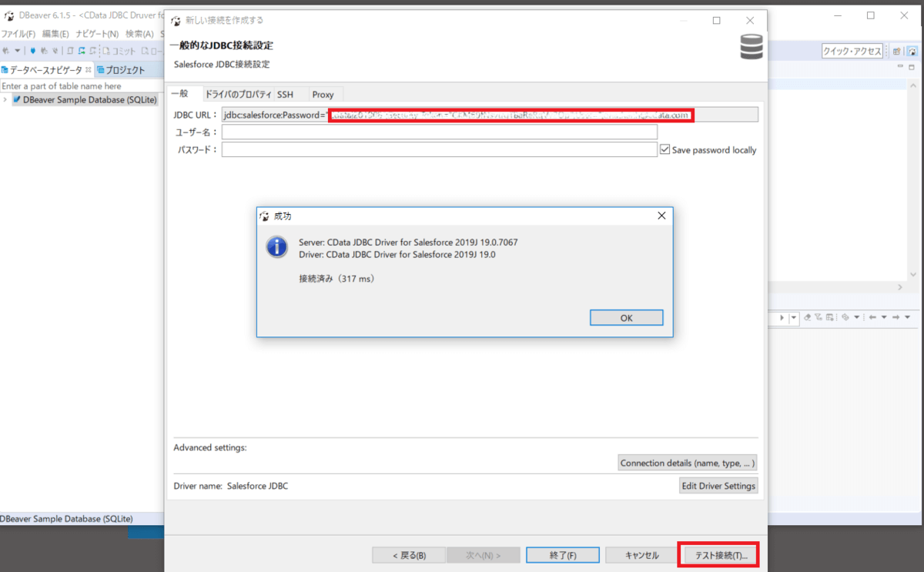Viewport: 924px width, 572px height.
Task: Click the キャンセル button
Action: click(641, 555)
